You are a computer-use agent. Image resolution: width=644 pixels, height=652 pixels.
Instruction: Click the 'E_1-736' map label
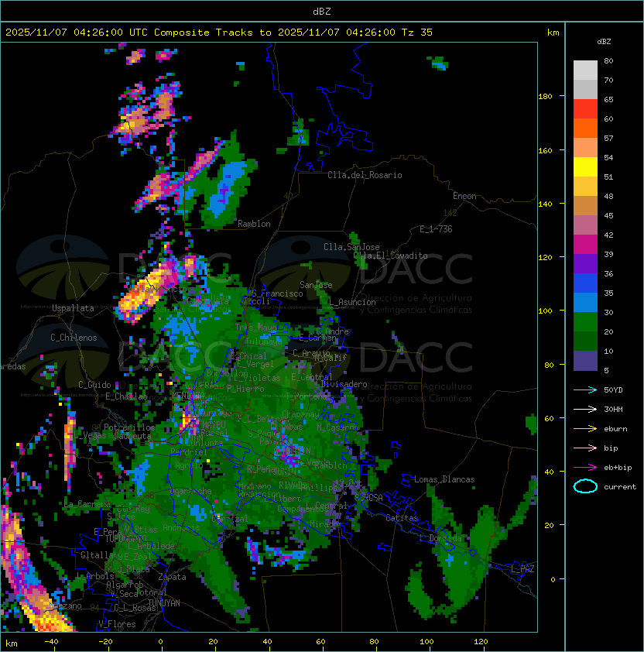[x=436, y=229]
